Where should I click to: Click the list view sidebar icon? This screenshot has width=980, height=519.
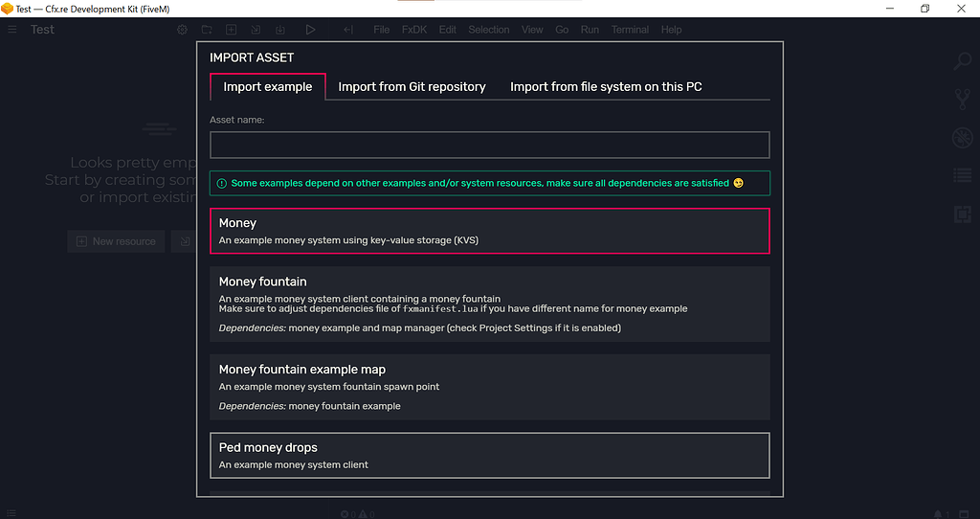[962, 176]
